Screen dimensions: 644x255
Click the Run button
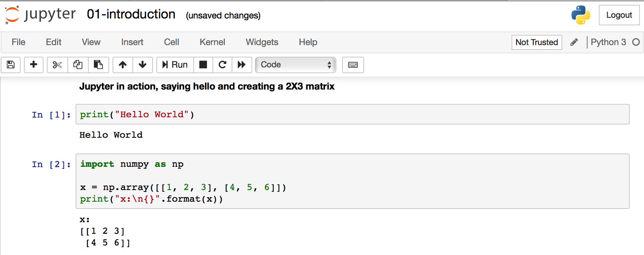[175, 65]
